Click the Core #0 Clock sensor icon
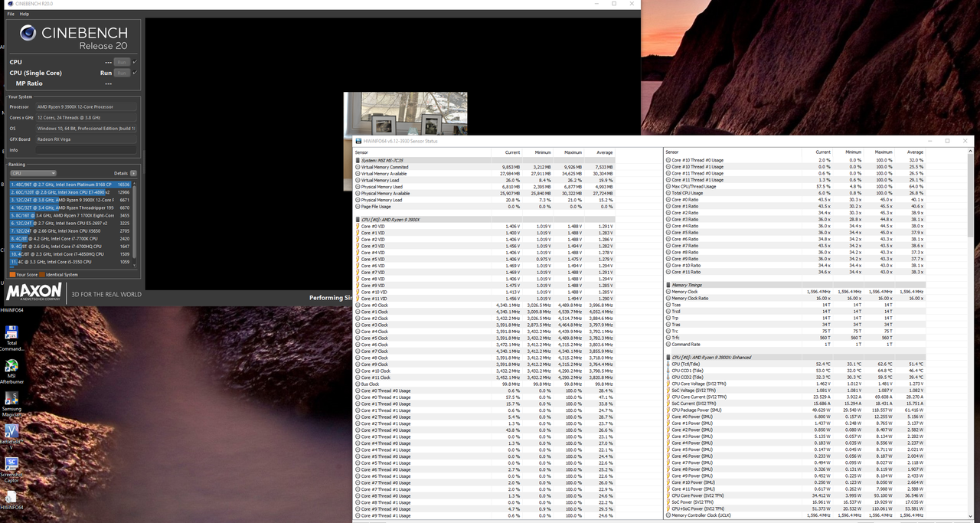The image size is (980, 523). (x=358, y=306)
